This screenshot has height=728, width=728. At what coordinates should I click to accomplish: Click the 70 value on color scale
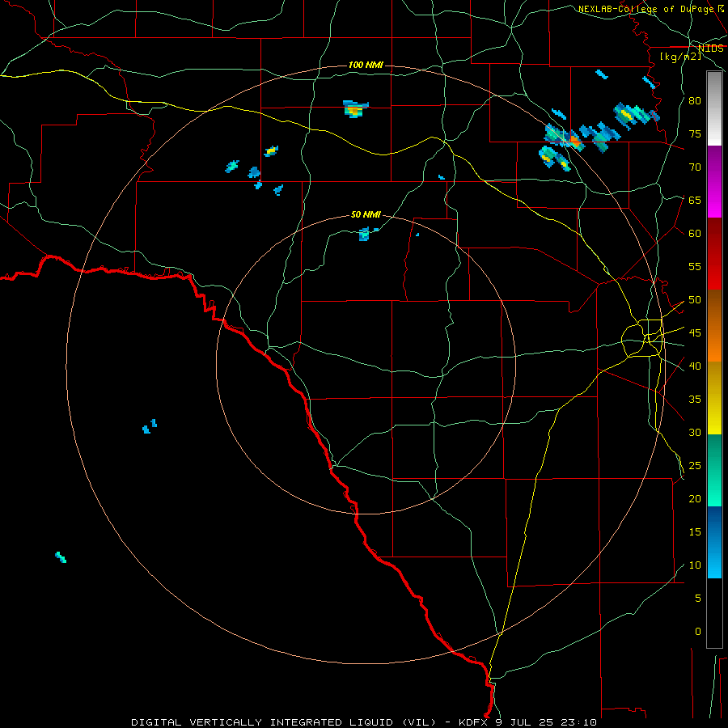pyautogui.click(x=695, y=167)
